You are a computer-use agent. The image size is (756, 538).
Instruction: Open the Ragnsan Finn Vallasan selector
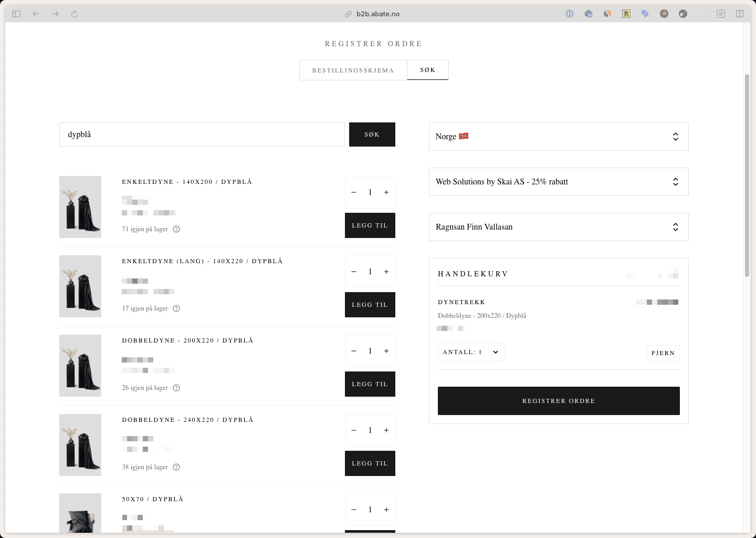(x=558, y=227)
